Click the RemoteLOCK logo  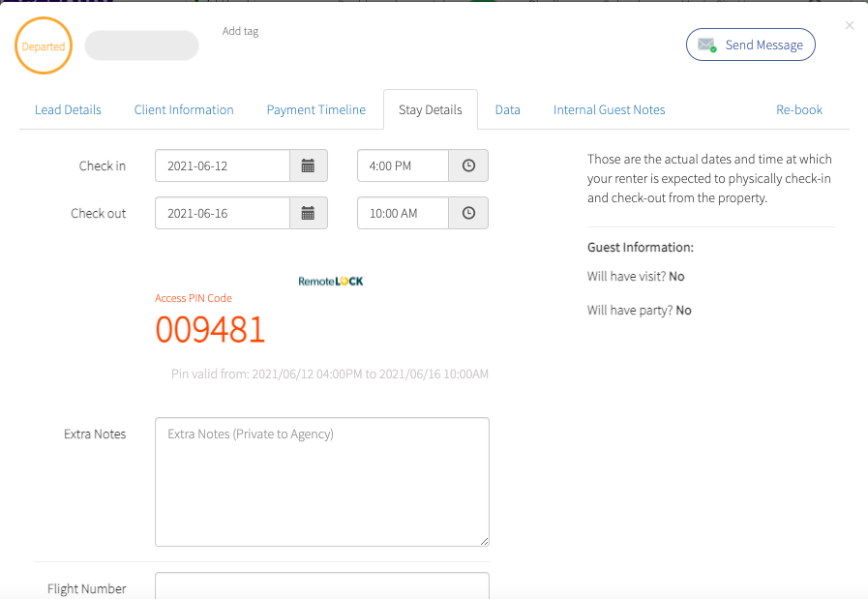pos(331,280)
